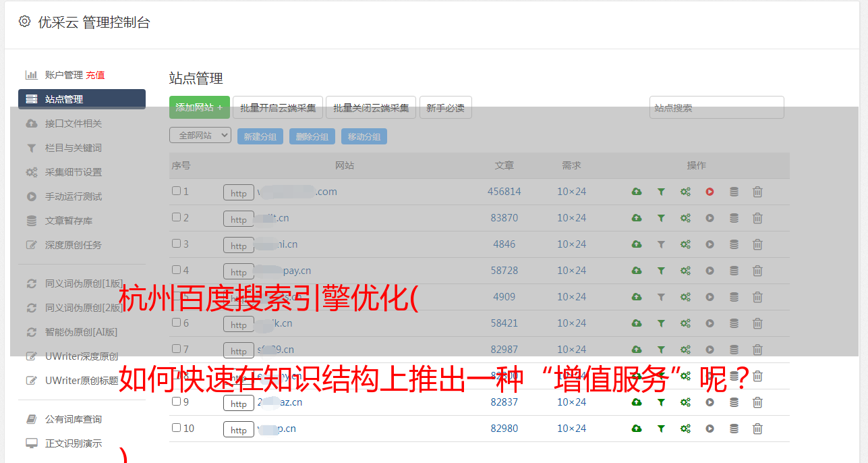
Task: Click 批量开启云端采集 button
Action: tap(278, 107)
